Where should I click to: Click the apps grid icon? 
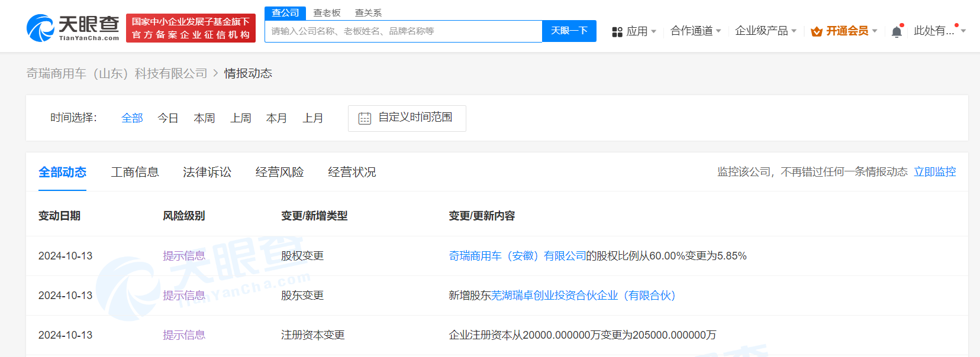(x=617, y=31)
